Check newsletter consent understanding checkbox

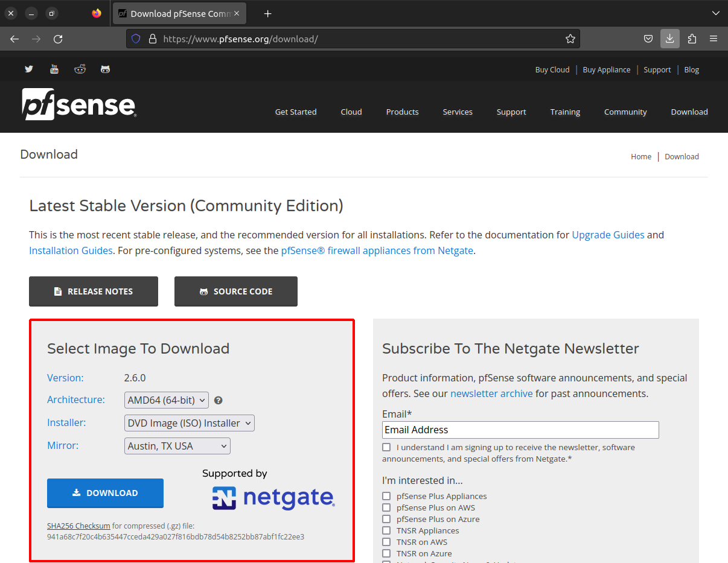[386, 448]
